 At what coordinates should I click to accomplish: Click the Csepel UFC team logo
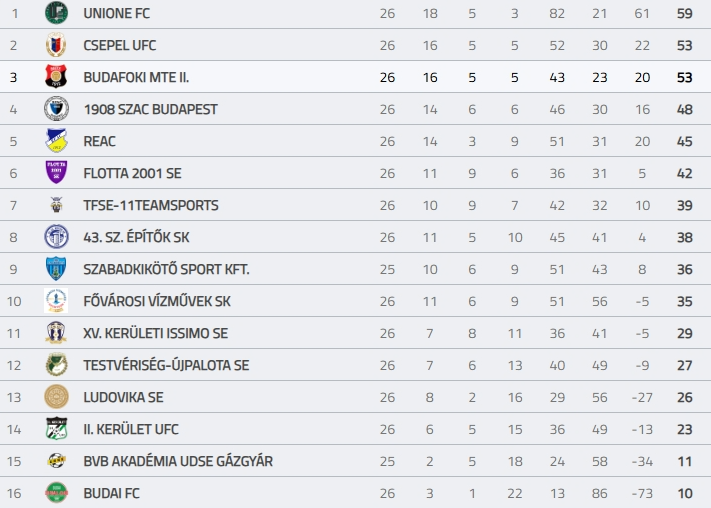(x=56, y=45)
